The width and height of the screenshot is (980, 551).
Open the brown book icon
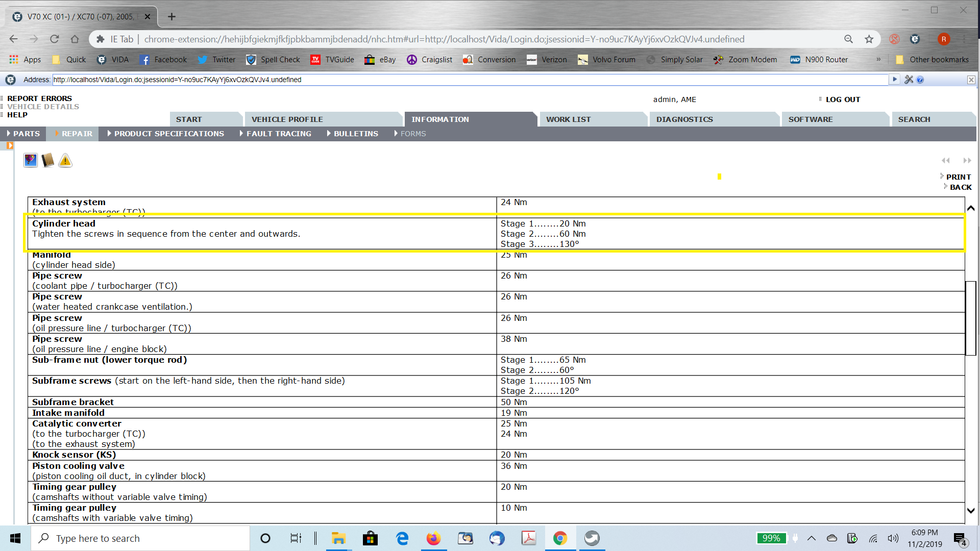point(48,160)
